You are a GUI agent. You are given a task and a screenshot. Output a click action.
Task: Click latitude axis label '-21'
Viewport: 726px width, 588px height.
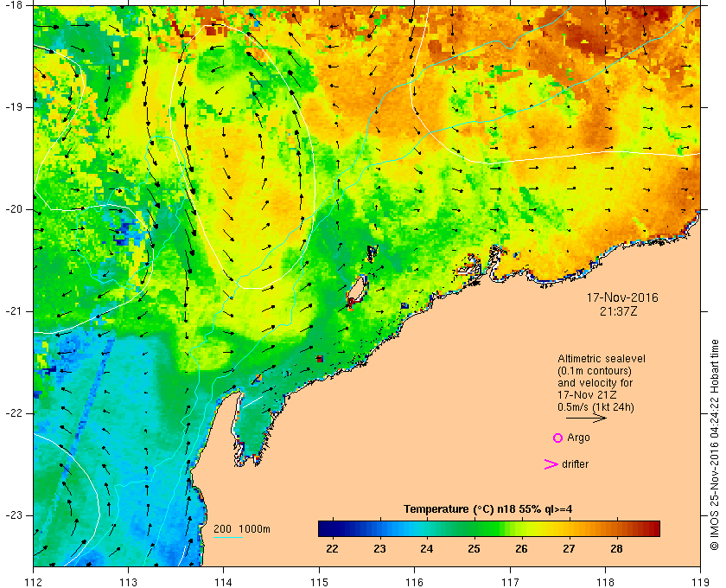pos(14,311)
